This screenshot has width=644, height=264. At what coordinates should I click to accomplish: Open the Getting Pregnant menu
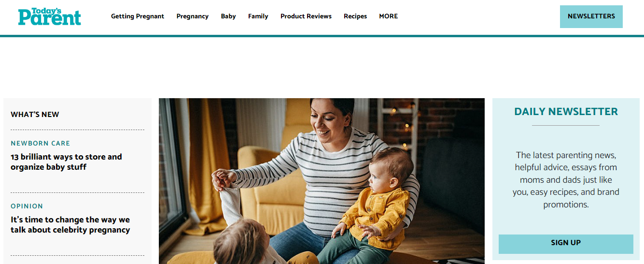(138, 16)
